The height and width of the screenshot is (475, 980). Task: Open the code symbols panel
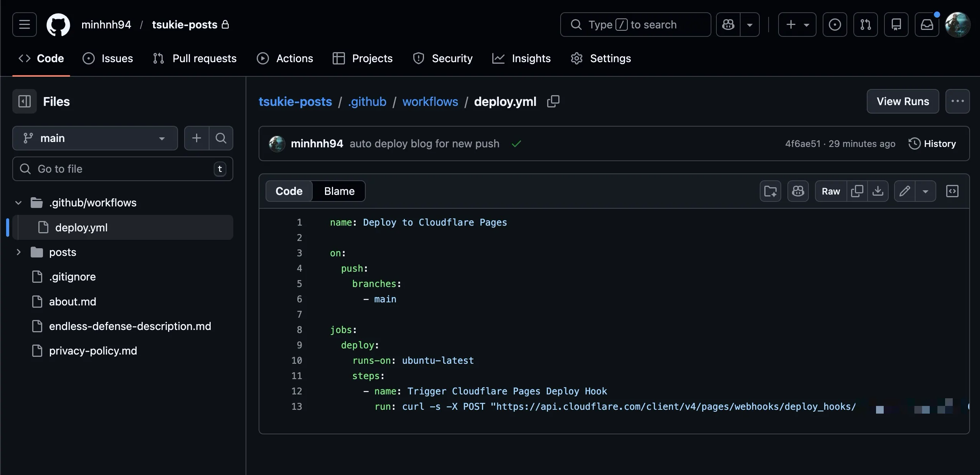953,191
